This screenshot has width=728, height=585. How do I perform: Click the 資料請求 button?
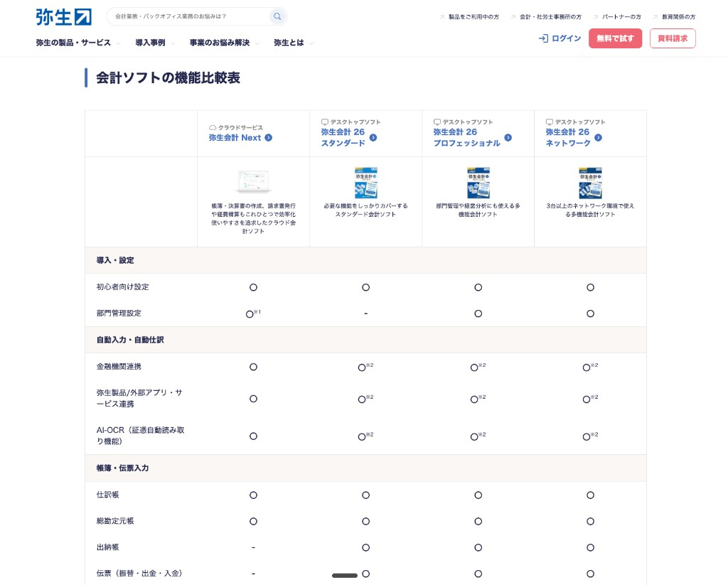pos(673,38)
